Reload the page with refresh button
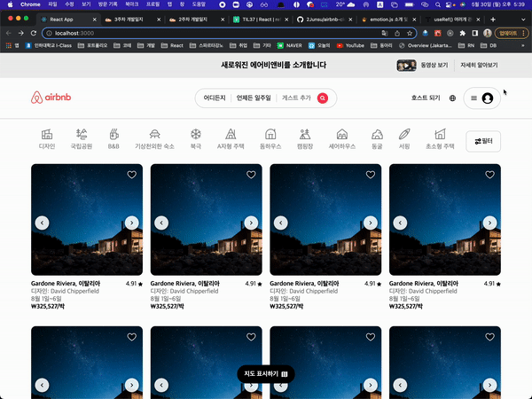The image size is (532, 399). click(34, 34)
